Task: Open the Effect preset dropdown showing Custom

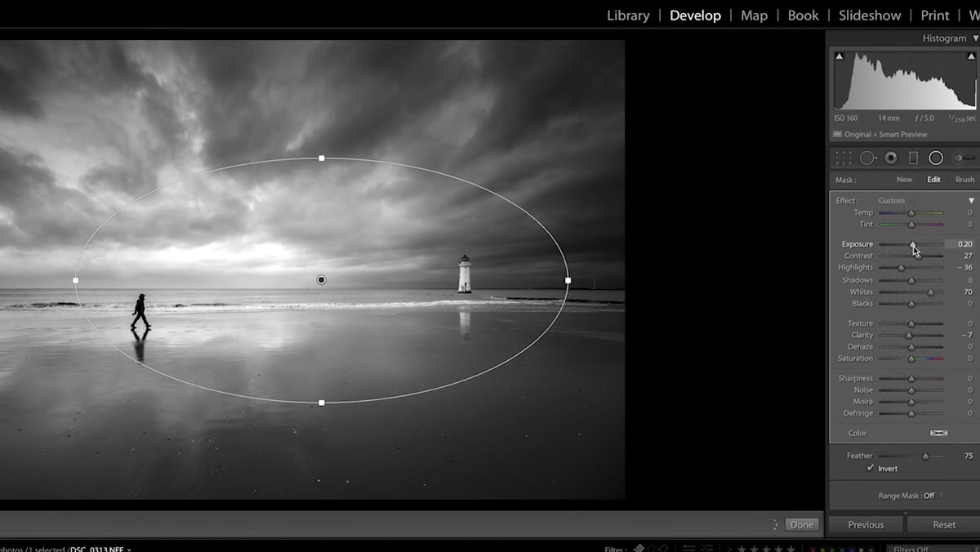Action: pyautogui.click(x=895, y=201)
